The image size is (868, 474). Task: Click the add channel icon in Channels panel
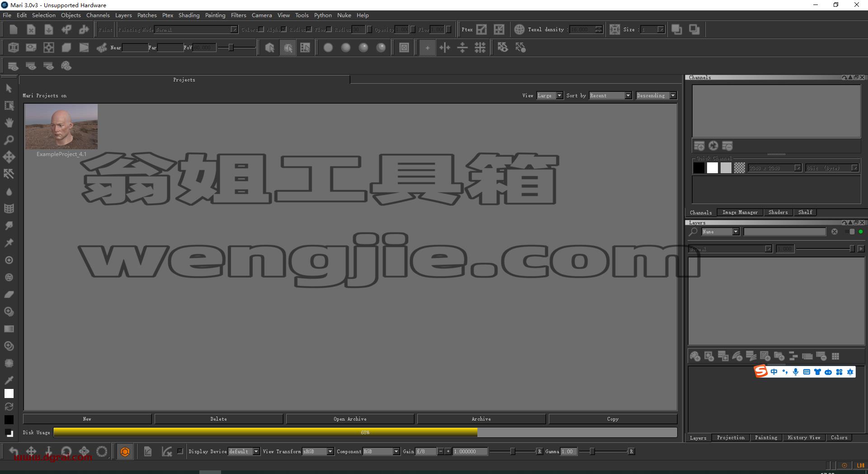[x=699, y=146]
